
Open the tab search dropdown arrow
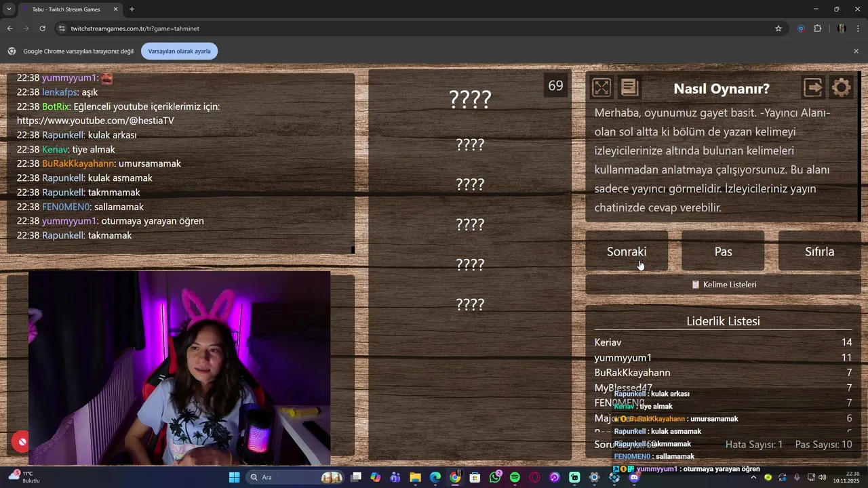(x=9, y=9)
